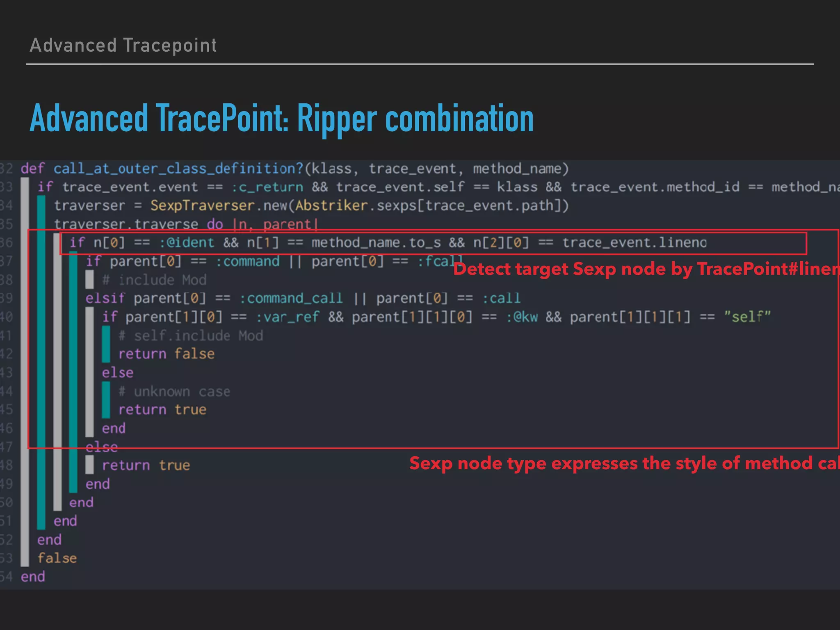
Task: Click the 'return false' statement
Action: click(x=167, y=354)
